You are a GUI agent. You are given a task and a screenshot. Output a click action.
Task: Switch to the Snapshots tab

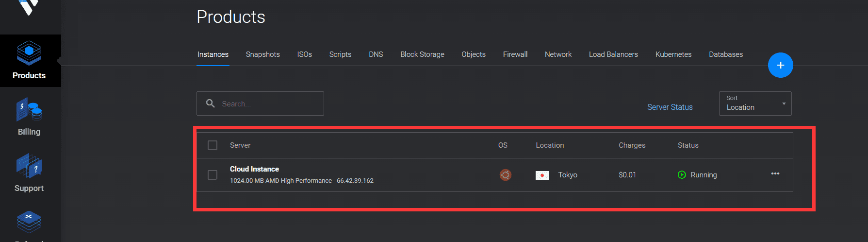point(262,54)
